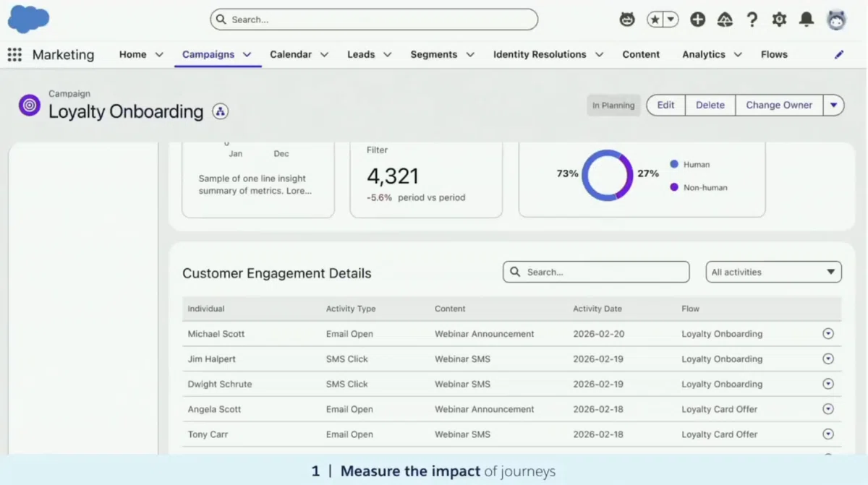The image size is (868, 485).
Task: Open the Notifications bell icon
Action: [807, 20]
